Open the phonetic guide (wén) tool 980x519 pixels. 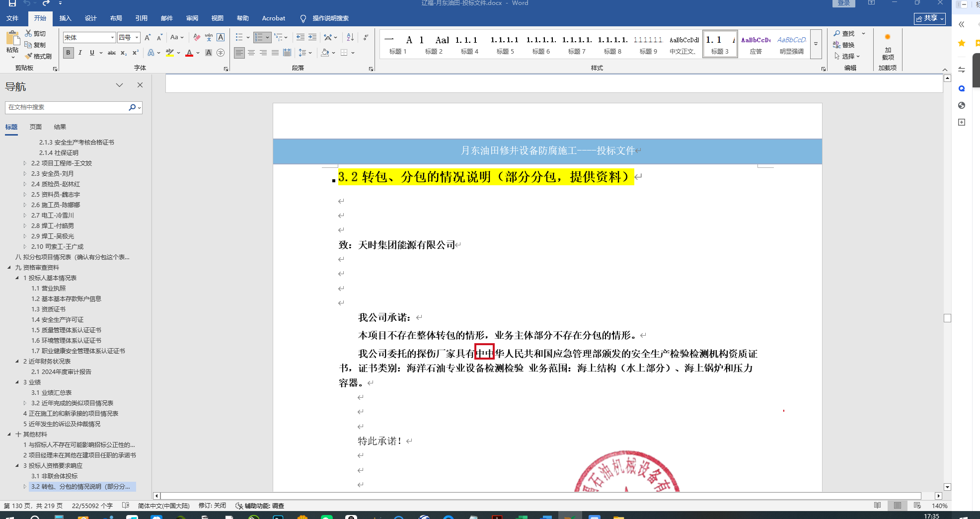click(209, 37)
